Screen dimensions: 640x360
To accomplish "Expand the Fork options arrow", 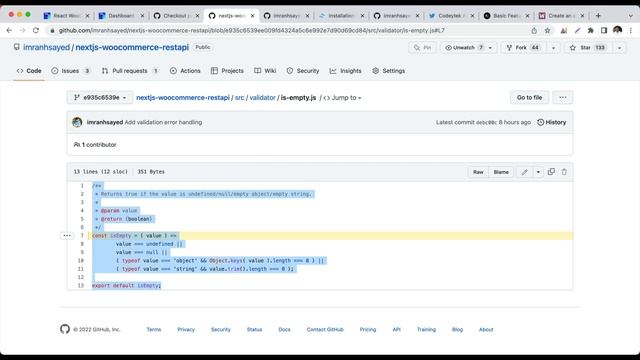I will coord(553,48).
